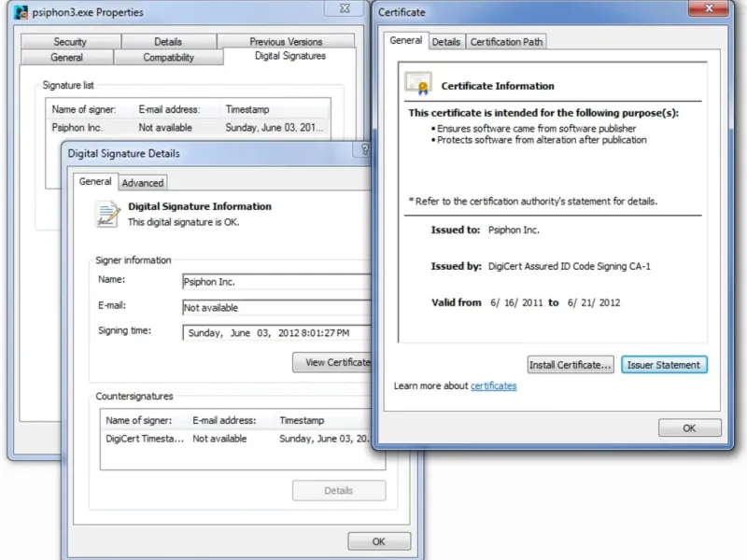Click Install Certificate button
The image size is (747, 560).
[x=571, y=365]
